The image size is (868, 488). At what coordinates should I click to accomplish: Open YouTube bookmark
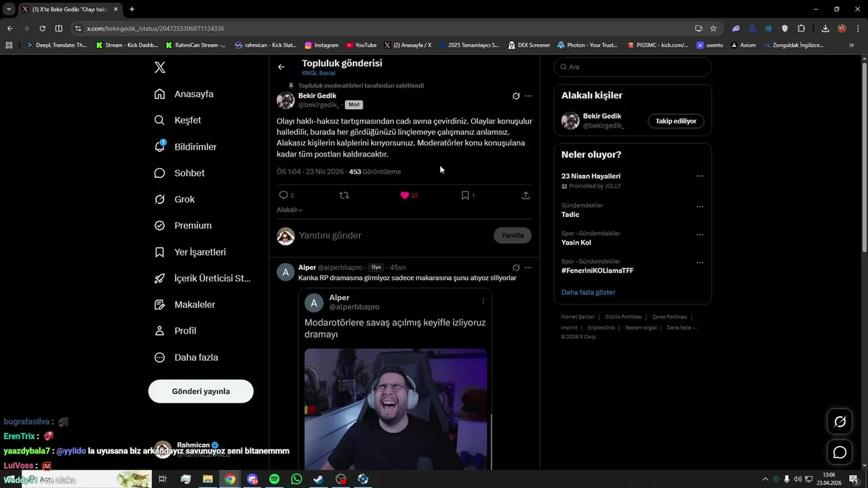click(361, 45)
